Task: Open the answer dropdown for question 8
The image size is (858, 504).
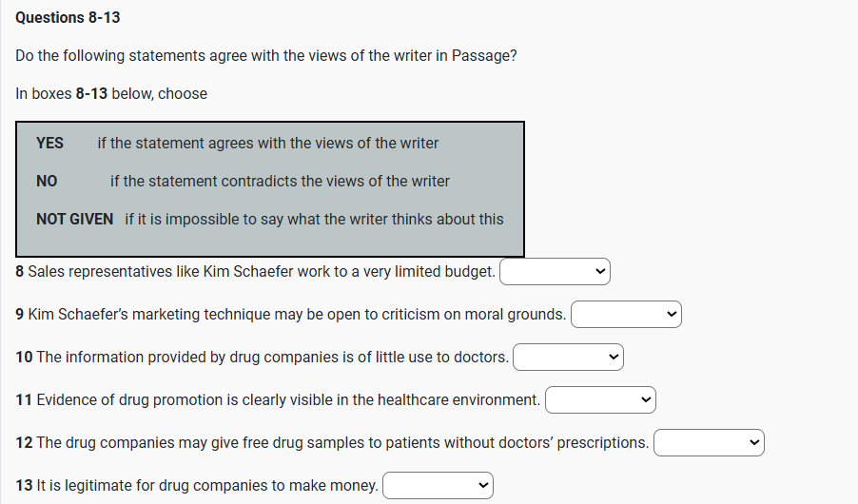Action: (x=555, y=272)
